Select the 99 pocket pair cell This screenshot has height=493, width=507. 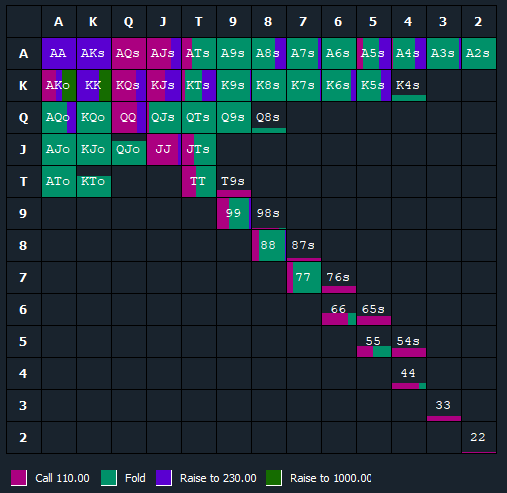coord(234,213)
